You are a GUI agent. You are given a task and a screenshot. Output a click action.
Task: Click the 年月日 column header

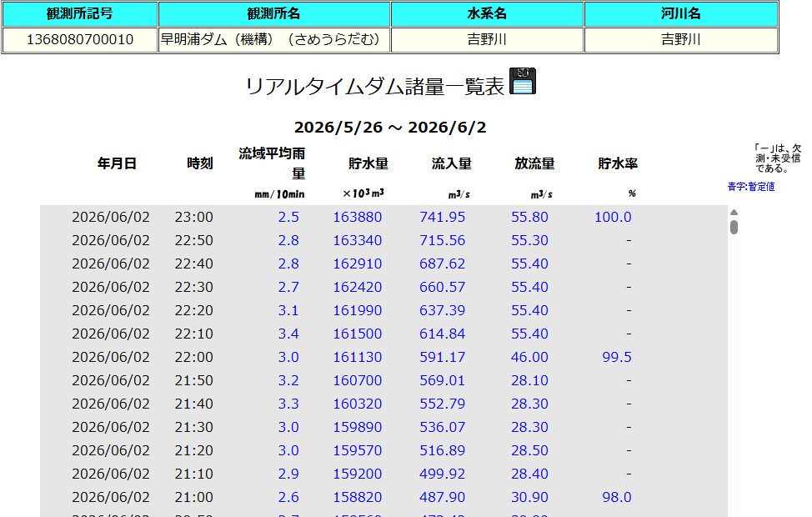pos(117,163)
